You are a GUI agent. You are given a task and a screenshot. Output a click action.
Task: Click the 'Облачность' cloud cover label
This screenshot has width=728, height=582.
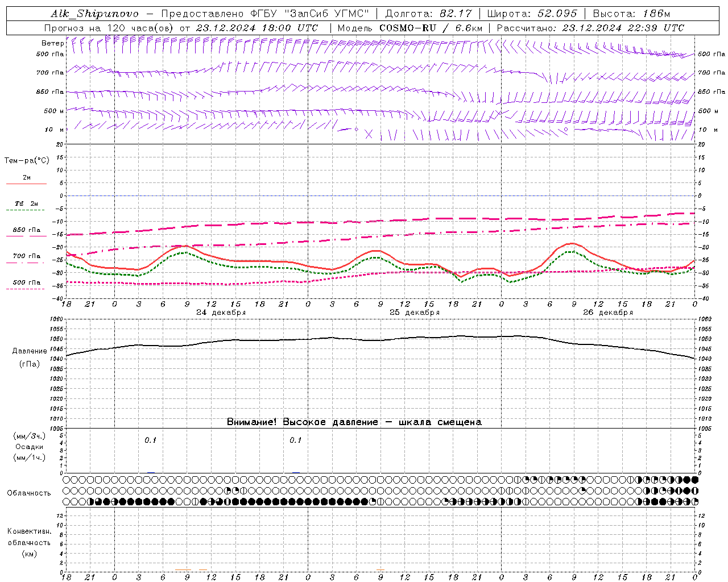point(29,493)
